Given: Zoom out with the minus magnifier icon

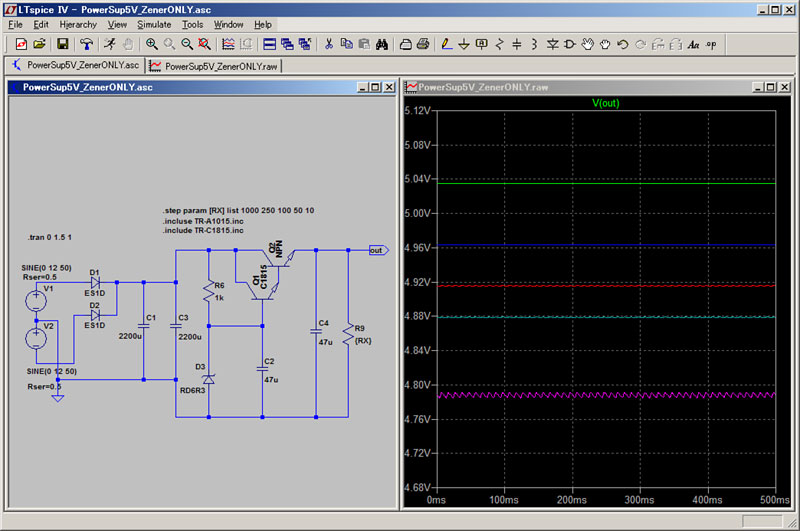Looking at the screenshot, I should pos(187,44).
